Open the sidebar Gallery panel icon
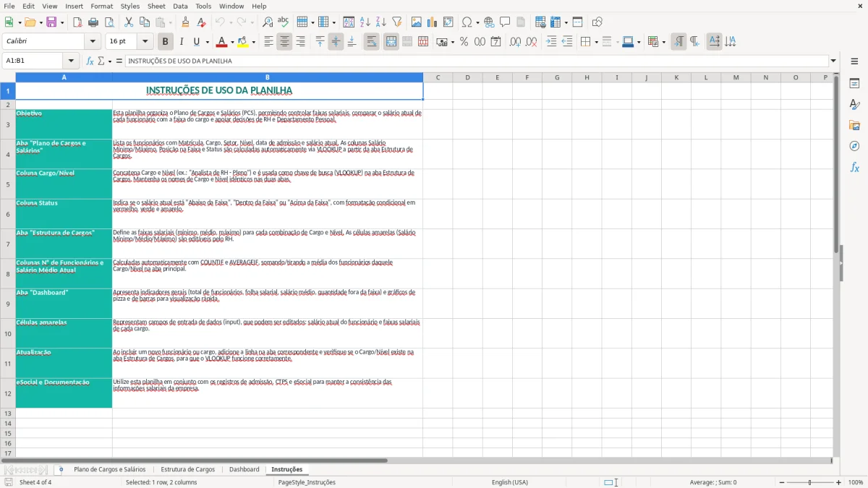The width and height of the screenshot is (868, 488). [x=854, y=126]
